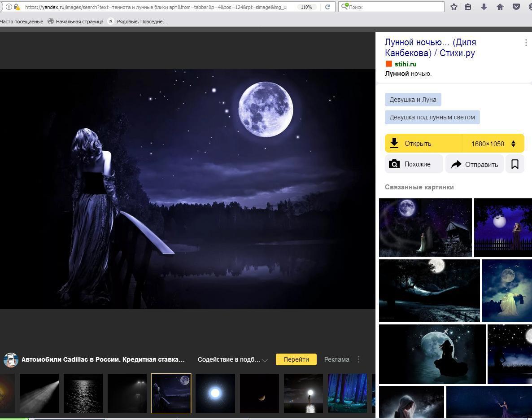Expand image size selector 1680×1050
Screen dimensions: 532x420
493,144
